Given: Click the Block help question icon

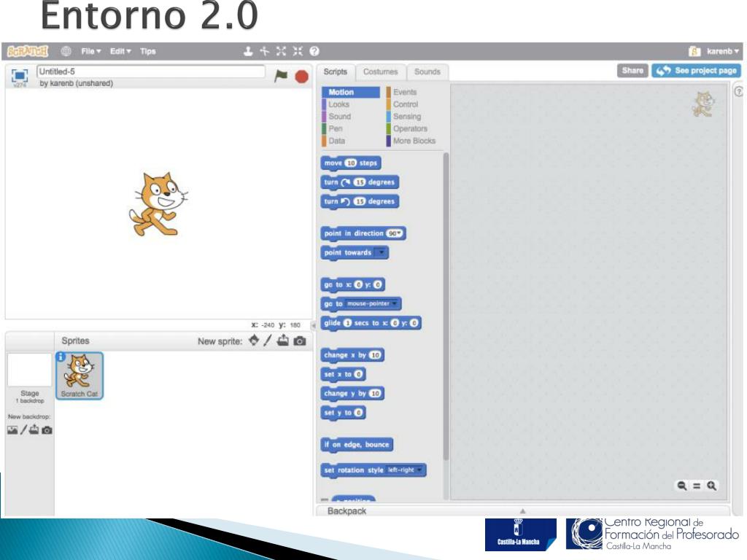Looking at the screenshot, I should coord(314,51).
